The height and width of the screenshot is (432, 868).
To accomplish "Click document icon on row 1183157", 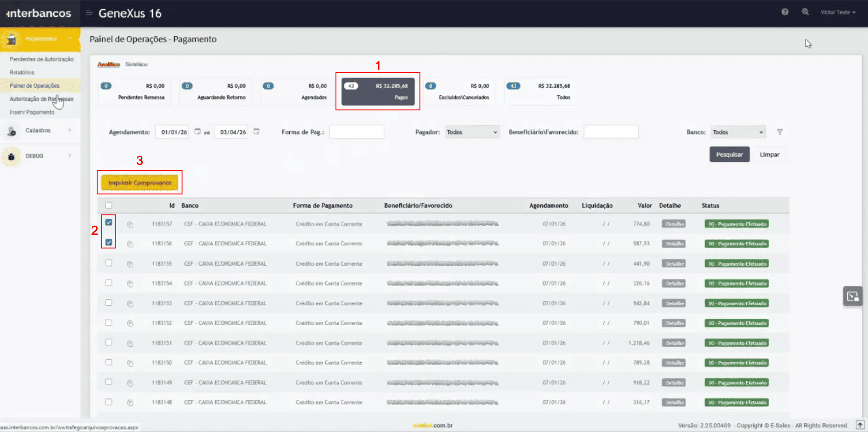I will (130, 224).
